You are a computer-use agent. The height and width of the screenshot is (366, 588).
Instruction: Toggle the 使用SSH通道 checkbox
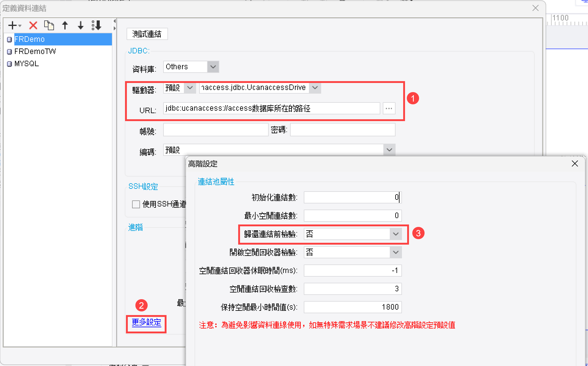coord(136,204)
